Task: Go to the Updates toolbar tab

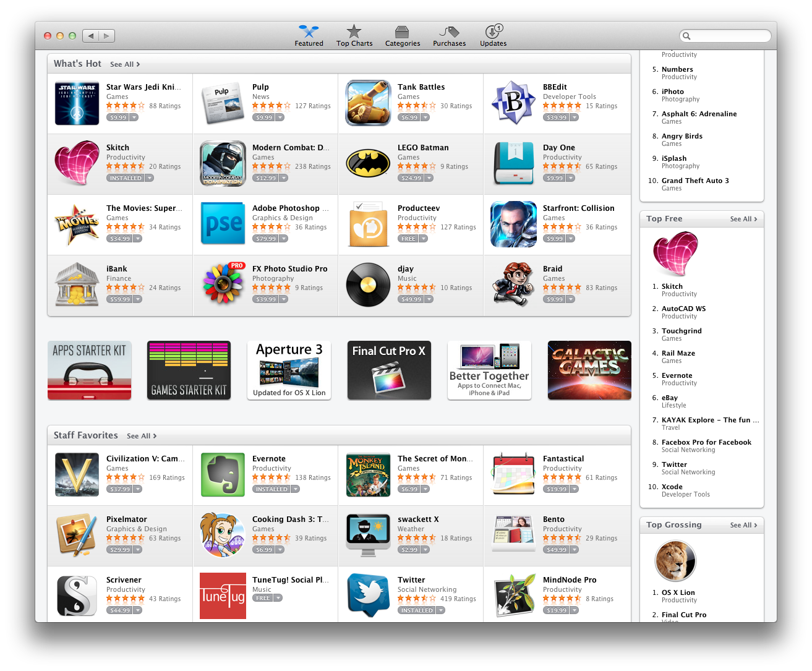Action: pos(494,36)
